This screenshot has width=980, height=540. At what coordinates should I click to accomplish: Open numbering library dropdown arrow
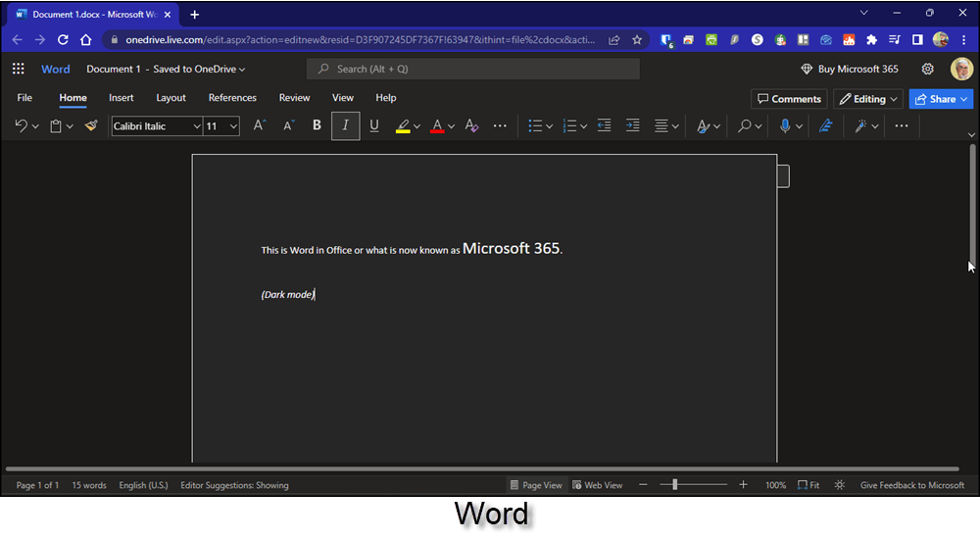pos(584,126)
